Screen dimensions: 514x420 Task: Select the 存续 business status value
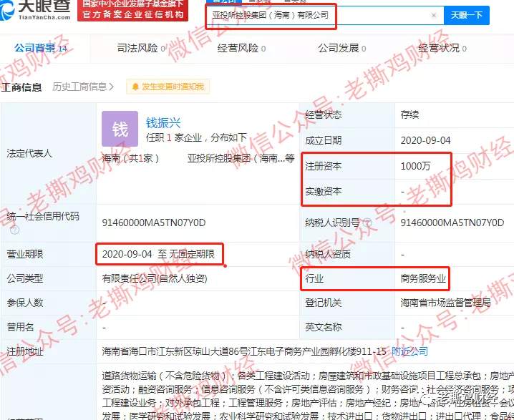tap(409, 114)
